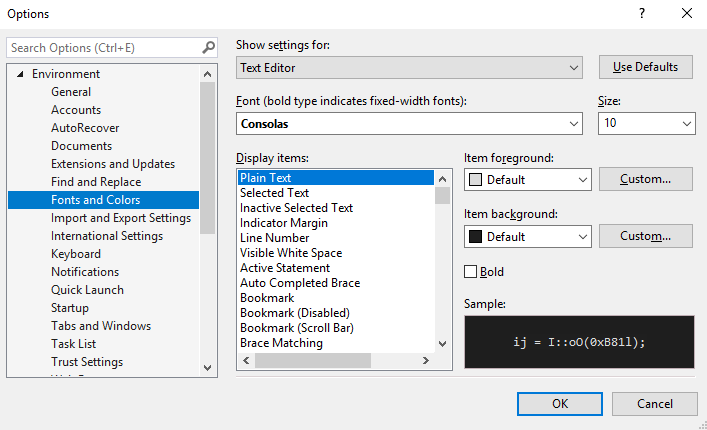This screenshot has height=430, width=707.
Task: Close the Options dialog
Action: [687, 14]
